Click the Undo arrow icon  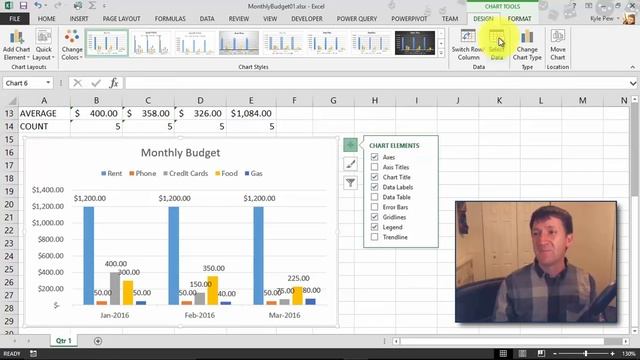[x=38, y=6]
